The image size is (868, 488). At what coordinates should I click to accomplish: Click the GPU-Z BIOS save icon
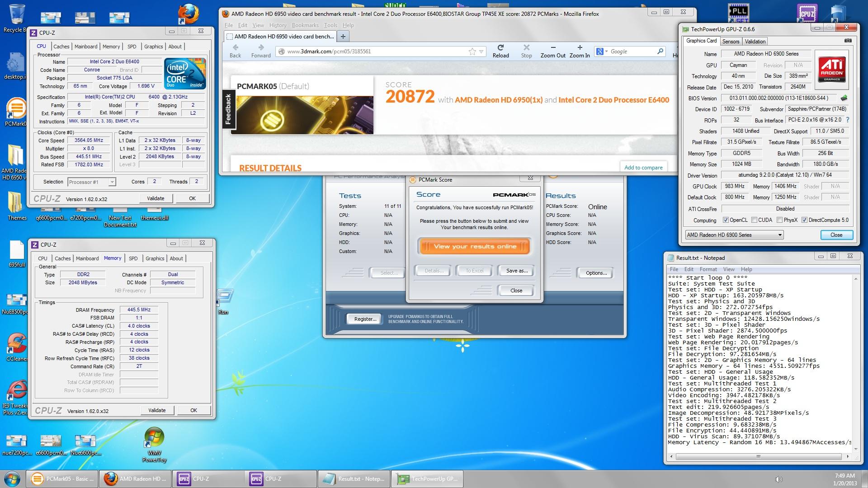coord(844,98)
